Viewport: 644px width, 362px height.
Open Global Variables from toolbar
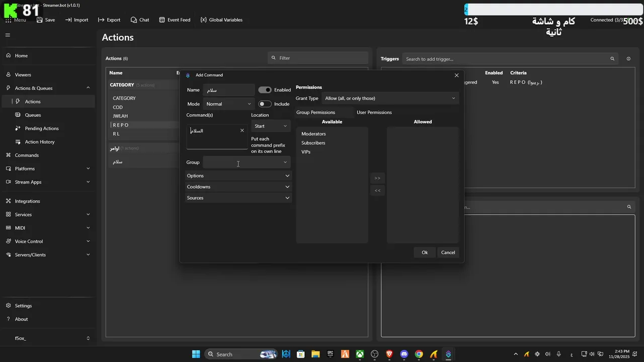coord(221,20)
